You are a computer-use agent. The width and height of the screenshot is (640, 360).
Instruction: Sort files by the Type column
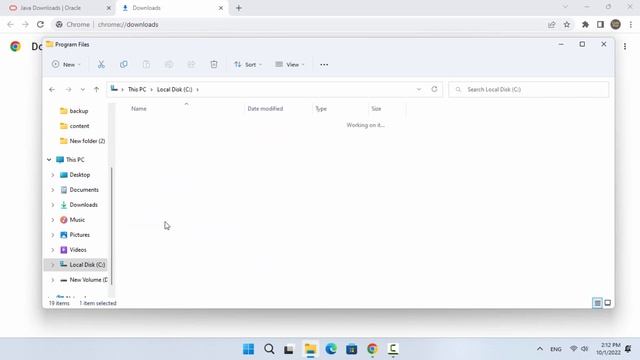click(x=321, y=109)
